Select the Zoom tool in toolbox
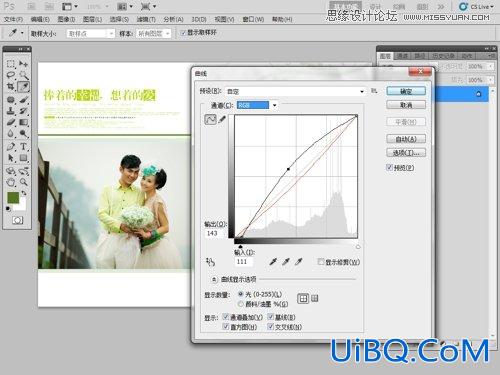 [24, 182]
